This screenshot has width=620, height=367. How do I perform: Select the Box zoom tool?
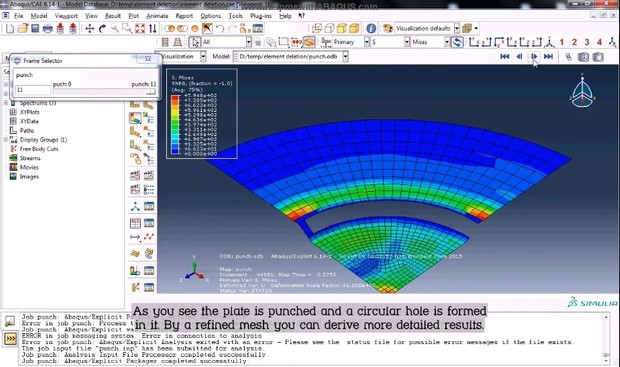coord(127,28)
